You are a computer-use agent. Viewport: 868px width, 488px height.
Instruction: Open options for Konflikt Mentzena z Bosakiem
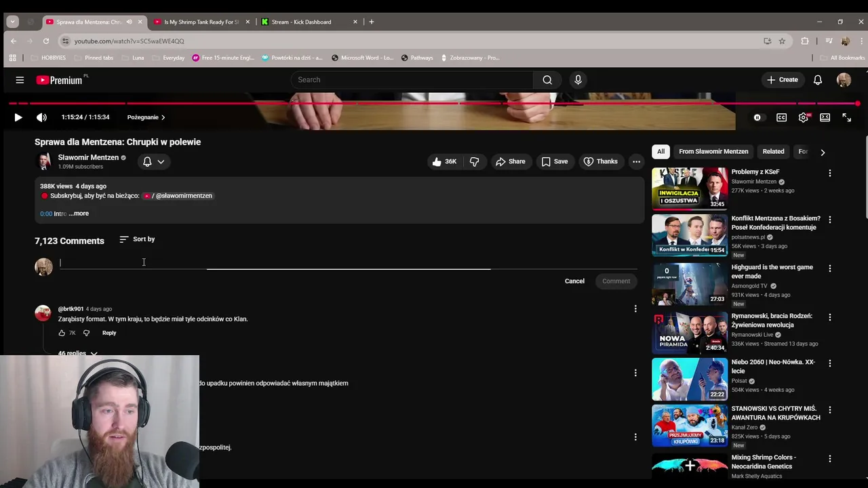pyautogui.click(x=829, y=220)
